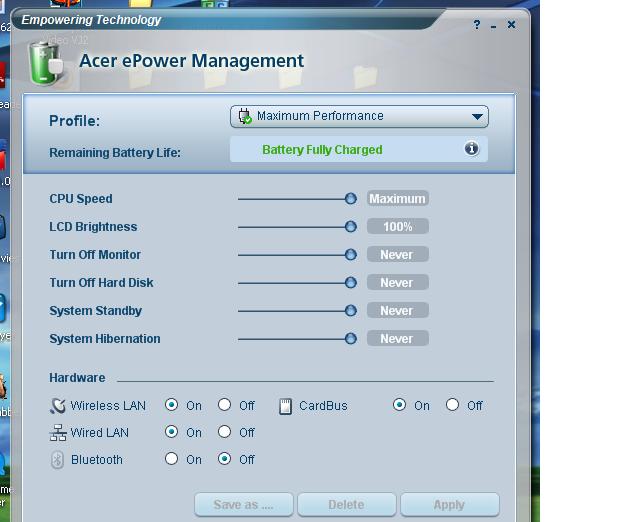The height and width of the screenshot is (522, 640).
Task: Click the Acer ePower Management heading
Action: tap(191, 61)
